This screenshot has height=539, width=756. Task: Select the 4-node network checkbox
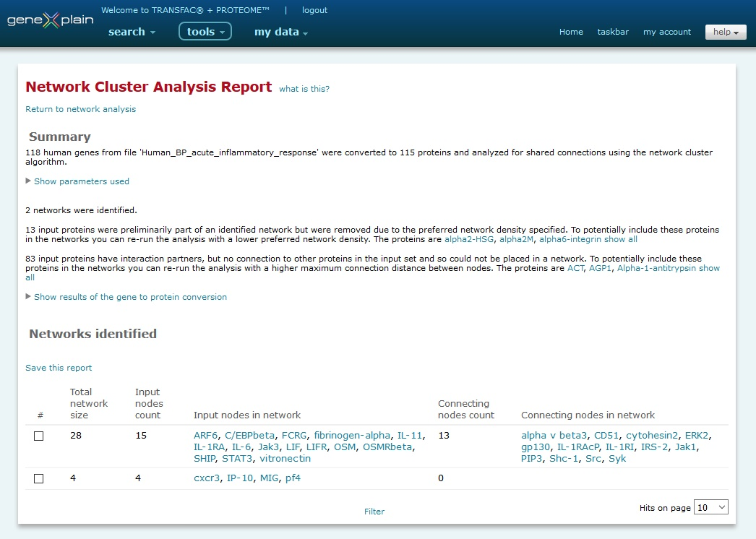tap(38, 479)
